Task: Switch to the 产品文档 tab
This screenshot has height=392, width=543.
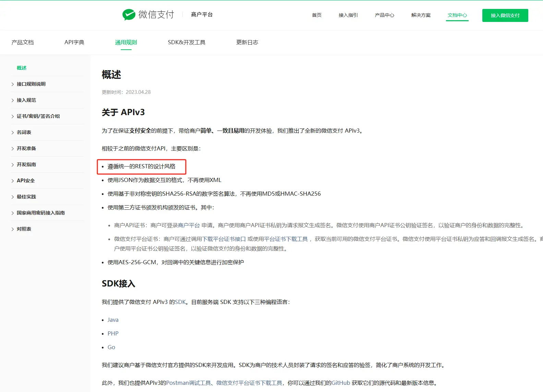Action: pyautogui.click(x=23, y=42)
